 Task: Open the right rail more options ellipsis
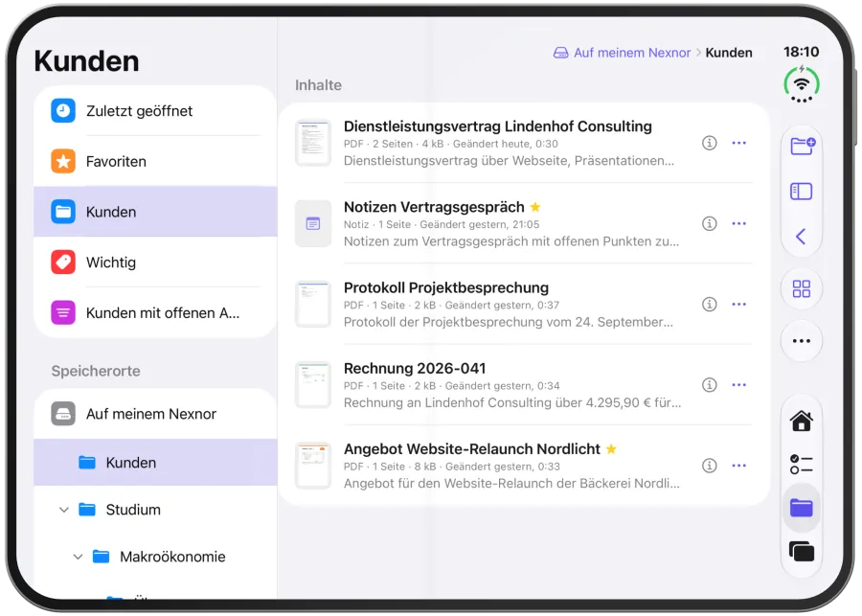coord(801,341)
